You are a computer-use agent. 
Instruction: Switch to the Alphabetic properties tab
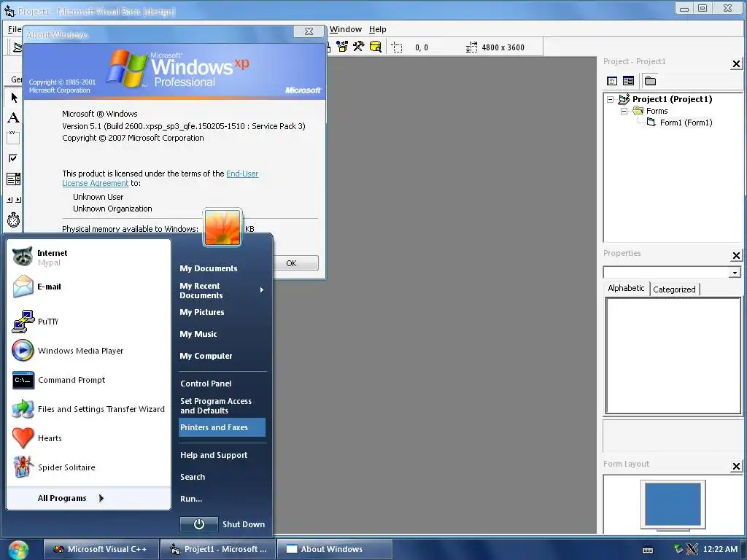tap(626, 288)
